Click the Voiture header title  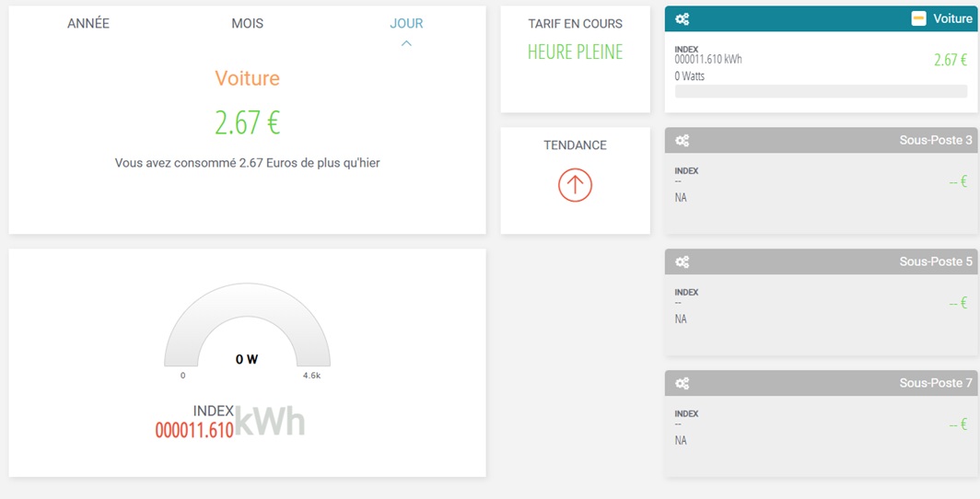952,18
